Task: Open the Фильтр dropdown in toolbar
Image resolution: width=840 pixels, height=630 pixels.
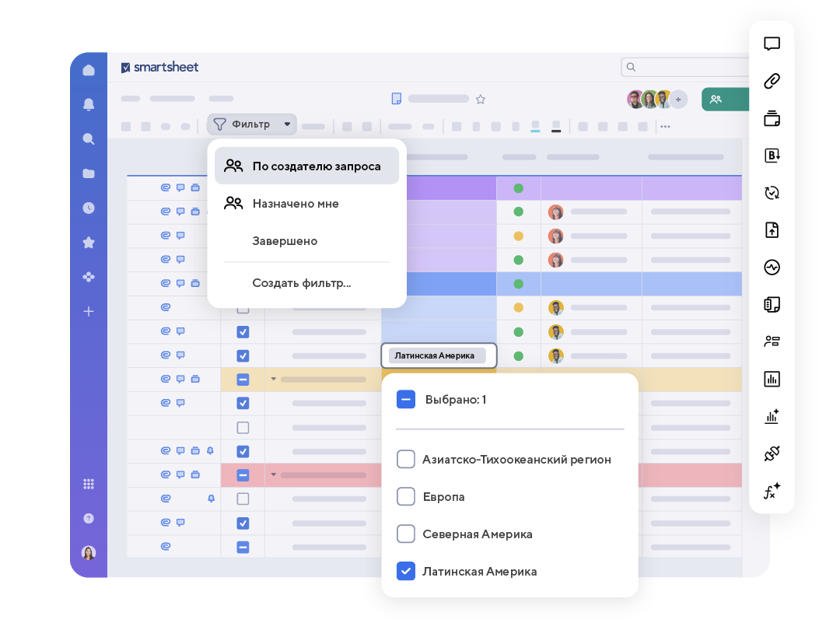Action: (x=251, y=124)
